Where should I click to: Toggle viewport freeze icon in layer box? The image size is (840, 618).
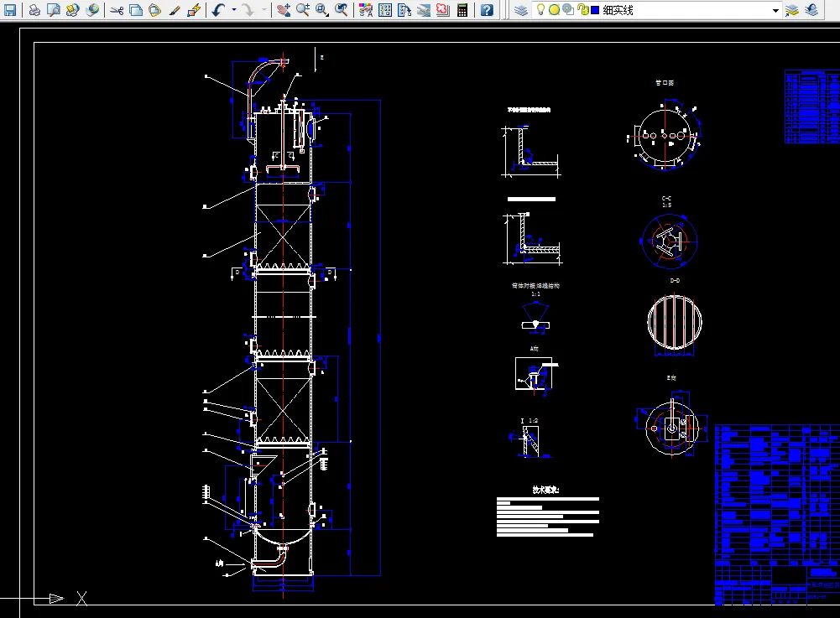pyautogui.click(x=568, y=9)
